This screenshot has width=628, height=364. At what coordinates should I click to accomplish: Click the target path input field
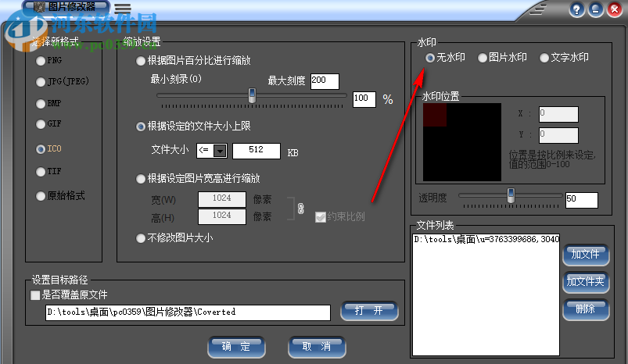188,312
